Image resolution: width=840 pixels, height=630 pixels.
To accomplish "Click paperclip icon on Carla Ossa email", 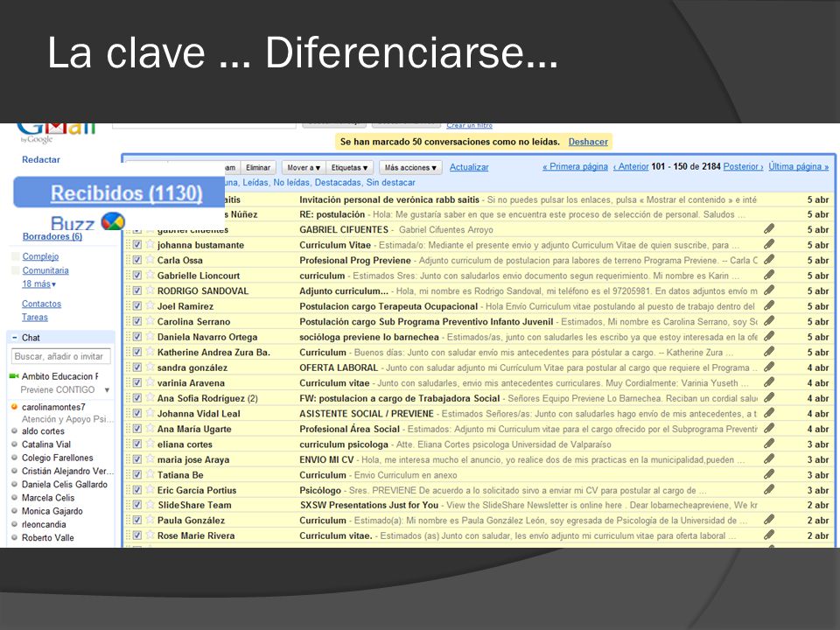I will coord(769,260).
